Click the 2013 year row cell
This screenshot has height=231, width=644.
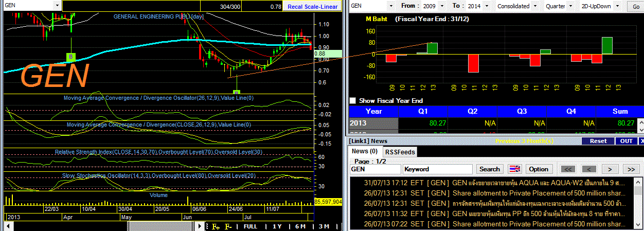(x=373, y=123)
